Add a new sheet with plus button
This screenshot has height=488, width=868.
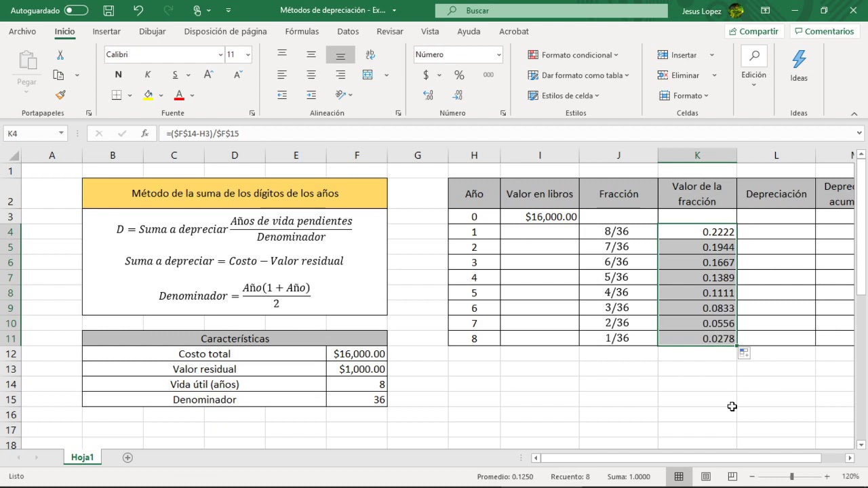[127, 457]
